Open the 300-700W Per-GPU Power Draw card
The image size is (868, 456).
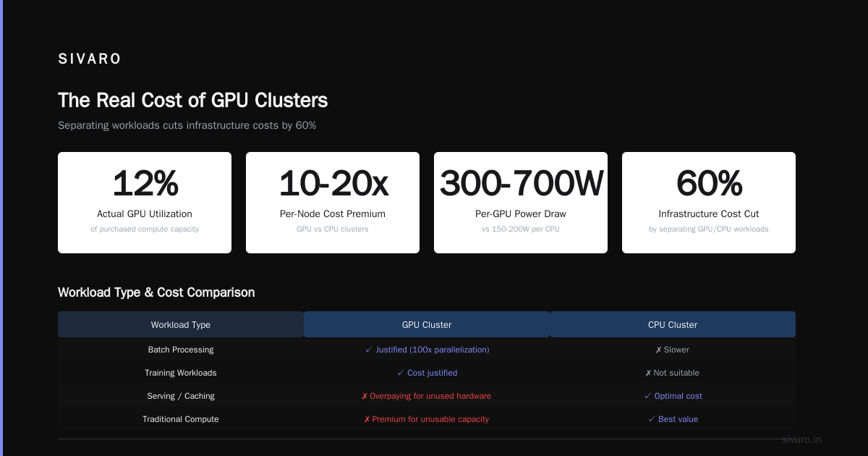(521, 203)
